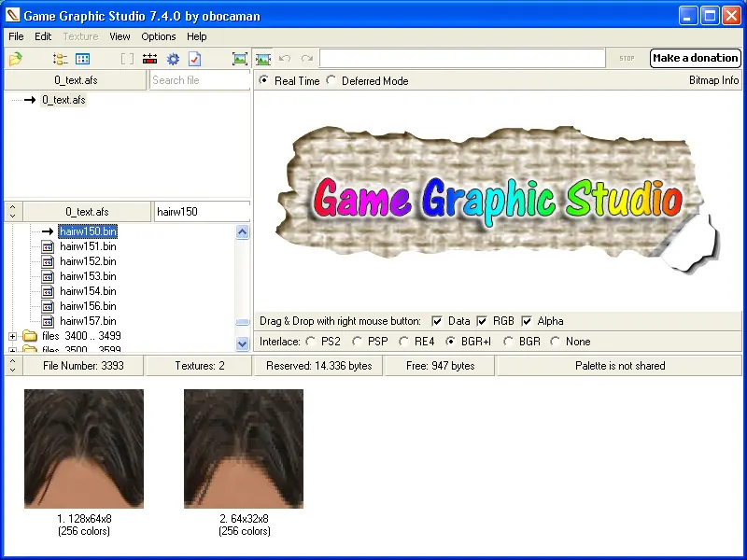Switch to tree list view icon

pos(60,59)
